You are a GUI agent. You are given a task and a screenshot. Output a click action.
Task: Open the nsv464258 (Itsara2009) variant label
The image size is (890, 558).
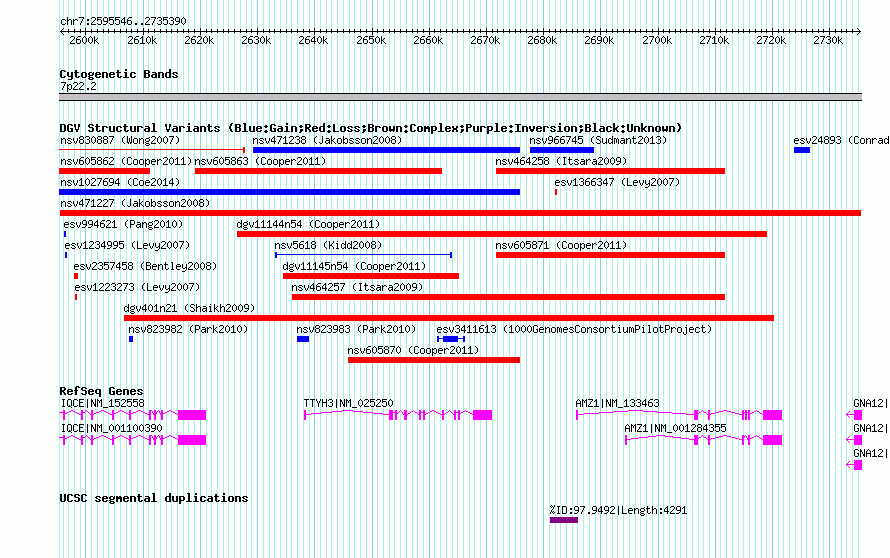coord(561,161)
